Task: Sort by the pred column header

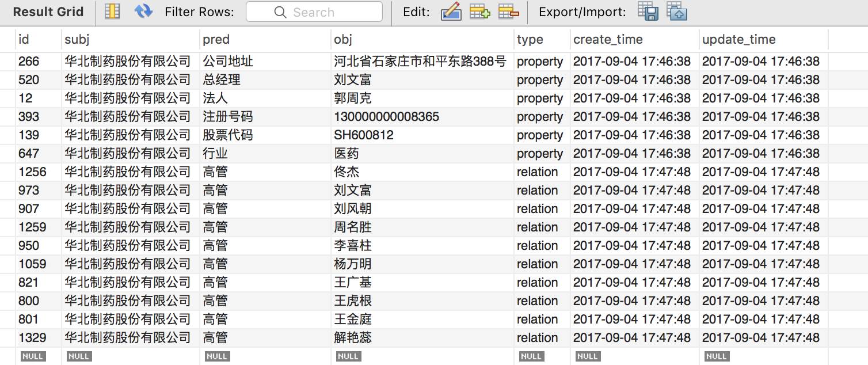Action: [x=265, y=40]
